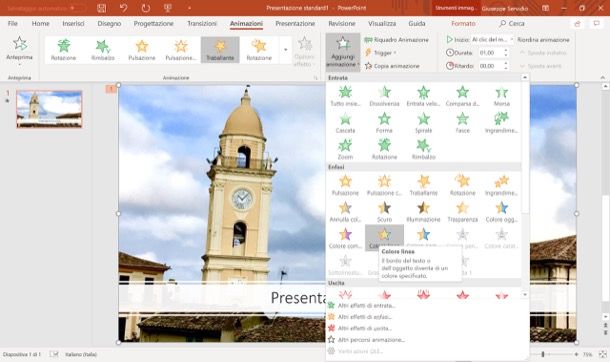Screen dimensions: 610x362
Task: Click Copia animazione
Action: tap(392, 66)
